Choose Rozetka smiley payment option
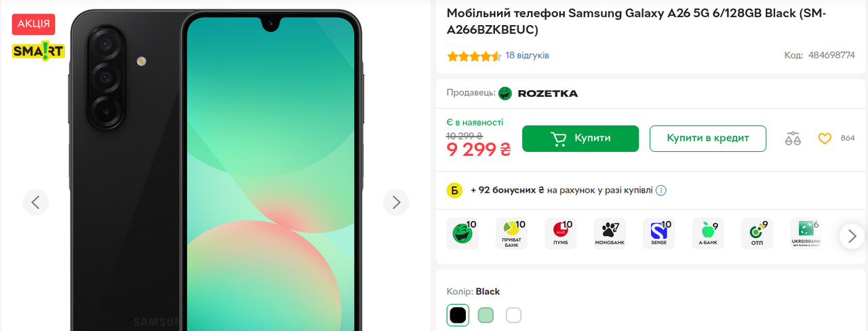 tap(462, 233)
